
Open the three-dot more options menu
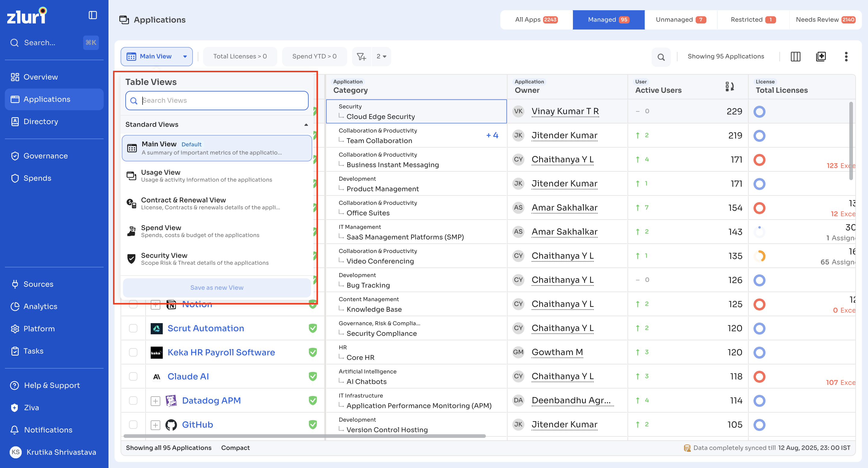tap(846, 57)
